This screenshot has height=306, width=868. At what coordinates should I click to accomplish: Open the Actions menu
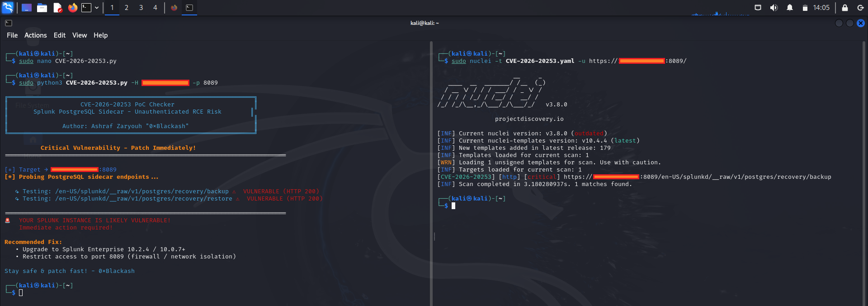[x=36, y=35]
